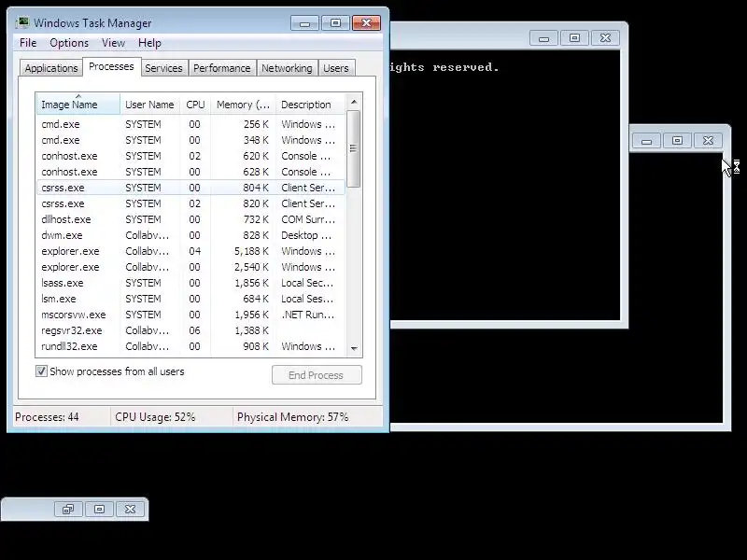This screenshot has width=747, height=560.
Task: Click the process list scroll up arrow
Action: click(354, 102)
